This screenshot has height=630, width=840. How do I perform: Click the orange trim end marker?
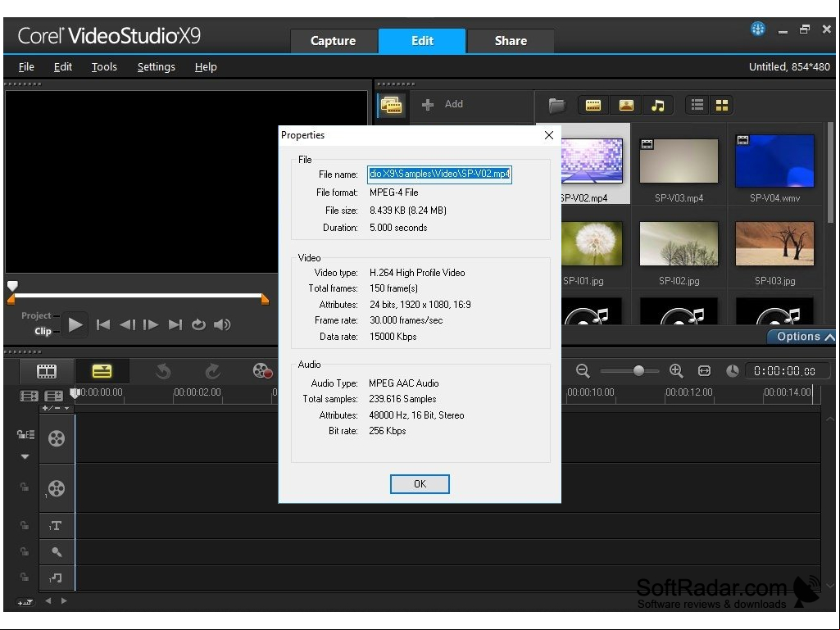click(264, 300)
